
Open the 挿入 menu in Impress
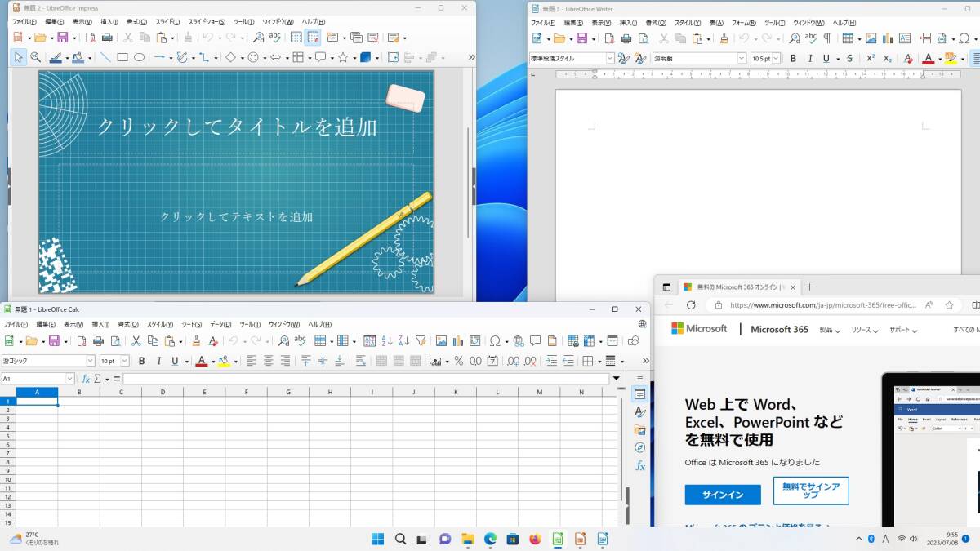click(x=109, y=21)
